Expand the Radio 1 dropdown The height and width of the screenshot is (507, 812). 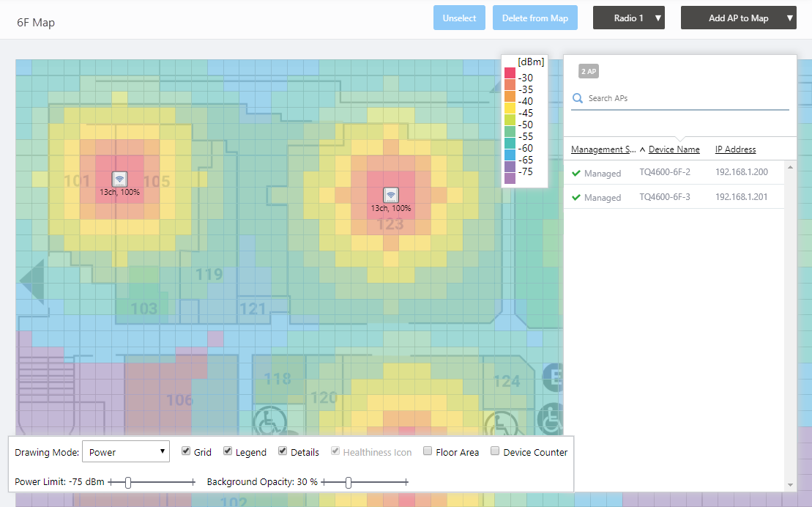coord(628,18)
